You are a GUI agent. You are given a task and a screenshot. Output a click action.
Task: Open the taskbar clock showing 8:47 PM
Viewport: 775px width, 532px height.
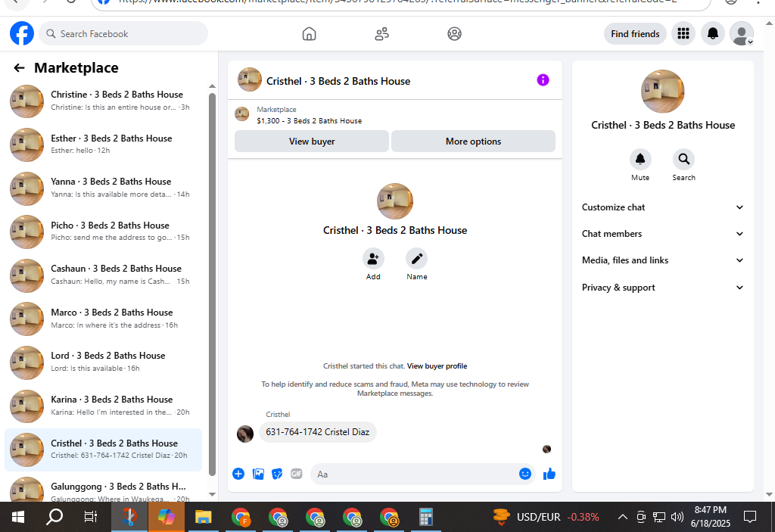tap(710, 517)
